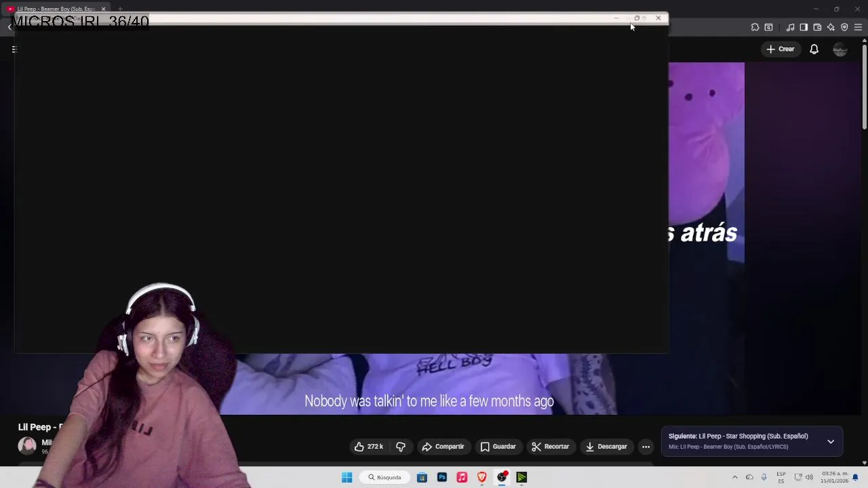Like the video with 272 k thumbs-up

(369, 447)
